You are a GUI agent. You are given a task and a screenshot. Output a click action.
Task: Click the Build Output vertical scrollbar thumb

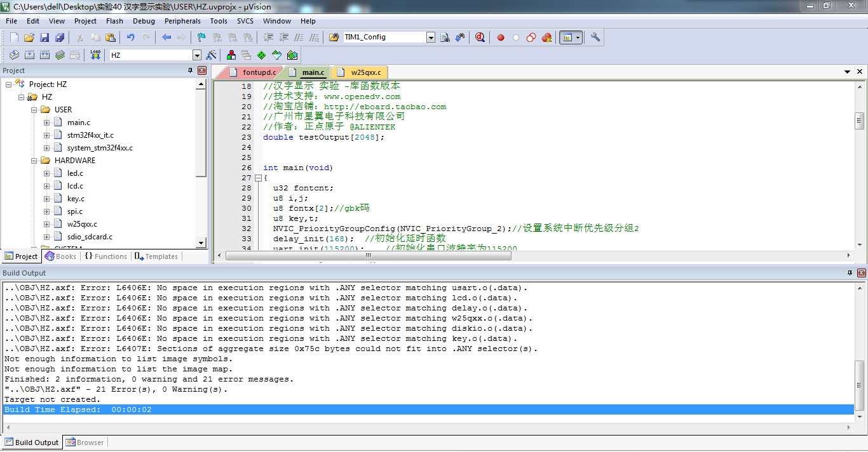[860, 385]
